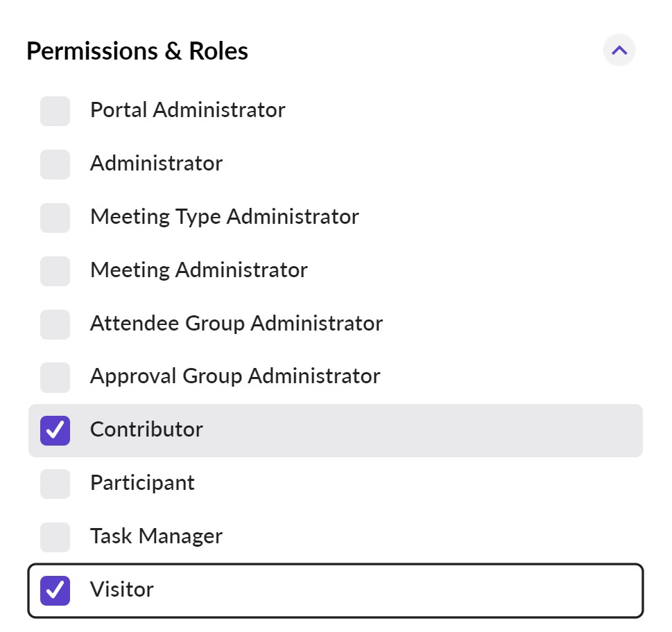Select the Task Manager label text
This screenshot has height=632, width=672.
pyautogui.click(x=156, y=536)
